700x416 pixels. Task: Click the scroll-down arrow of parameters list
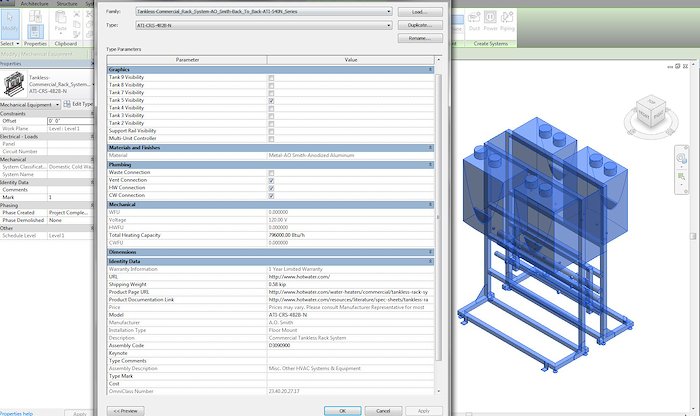click(438, 391)
